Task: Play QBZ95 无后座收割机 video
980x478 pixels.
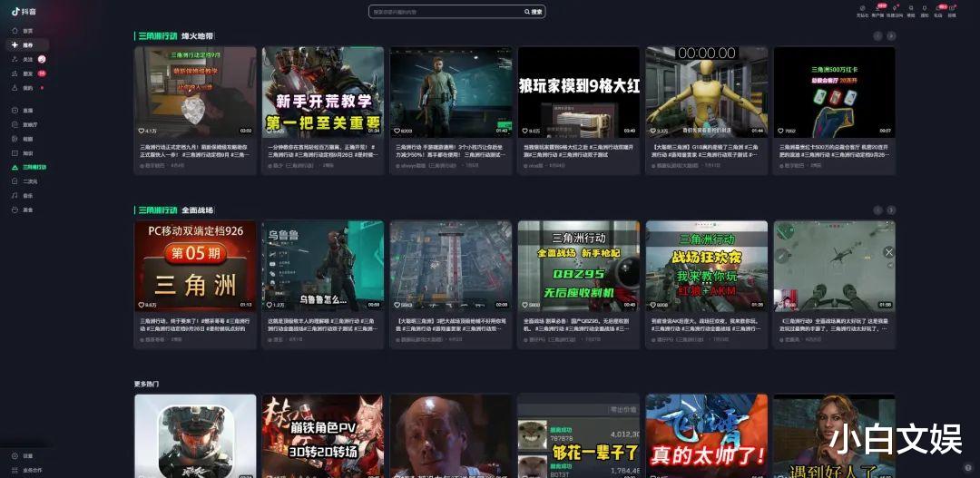Action: pos(579,266)
